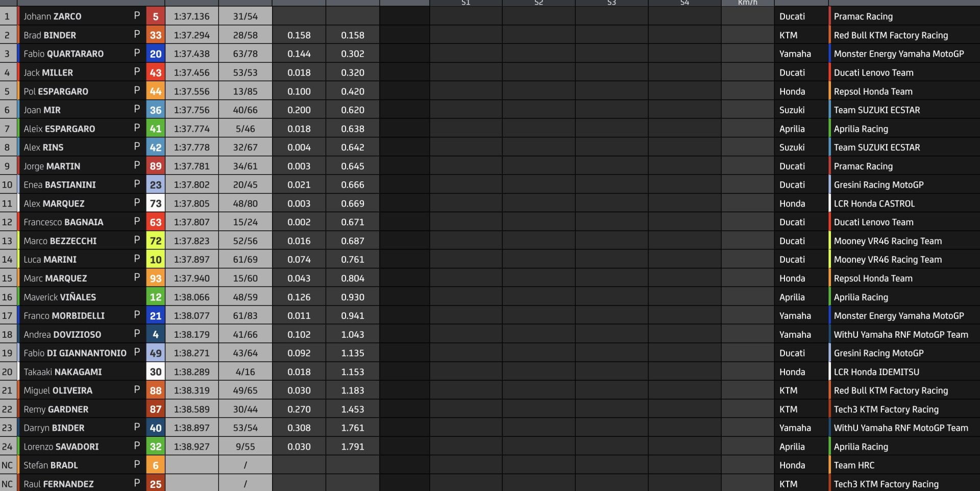Click rider name Pol ESPARGARO
The width and height of the screenshot is (980, 491).
click(56, 91)
